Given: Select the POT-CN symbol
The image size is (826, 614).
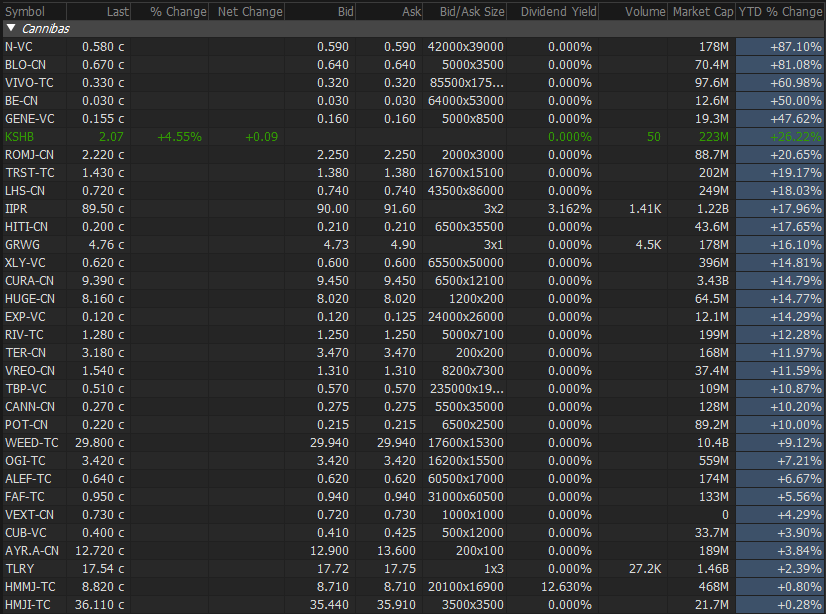Looking at the screenshot, I should (x=26, y=424).
